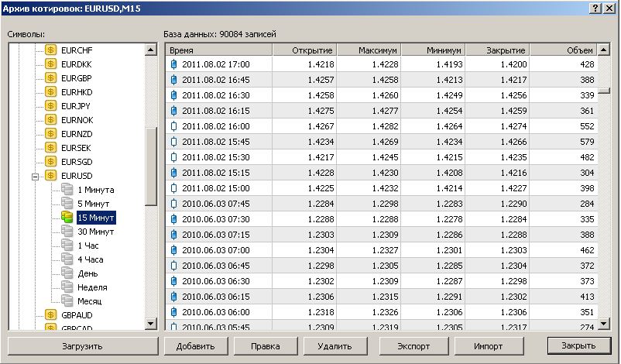Select the EURJPY symbol label
Screen dimensions: 621x364
(x=76, y=106)
